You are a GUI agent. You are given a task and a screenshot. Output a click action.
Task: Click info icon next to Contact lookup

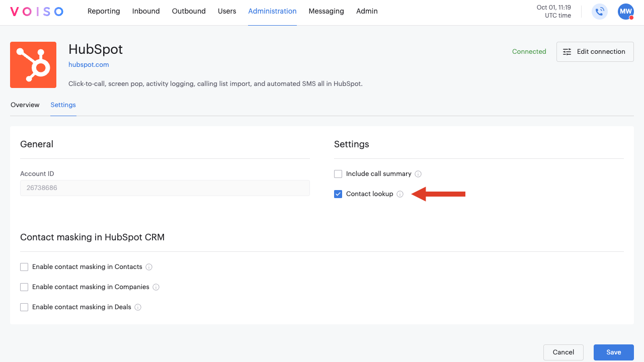tap(400, 194)
